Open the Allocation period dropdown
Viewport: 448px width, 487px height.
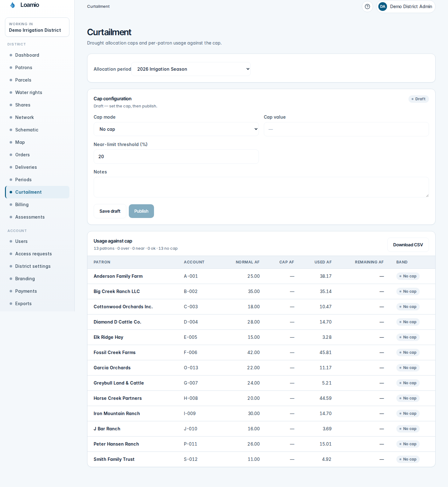191,69
